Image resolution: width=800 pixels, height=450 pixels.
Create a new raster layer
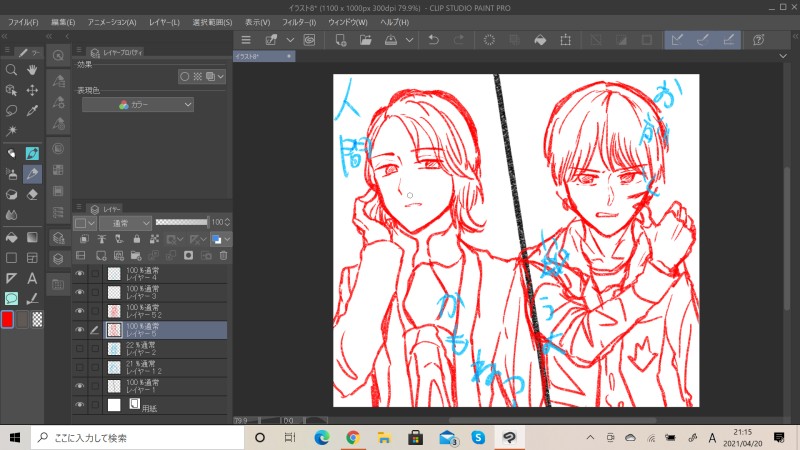101,256
